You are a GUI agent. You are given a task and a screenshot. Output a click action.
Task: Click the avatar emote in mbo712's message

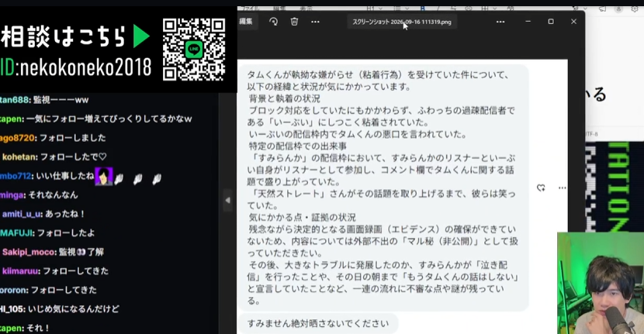[x=103, y=177]
